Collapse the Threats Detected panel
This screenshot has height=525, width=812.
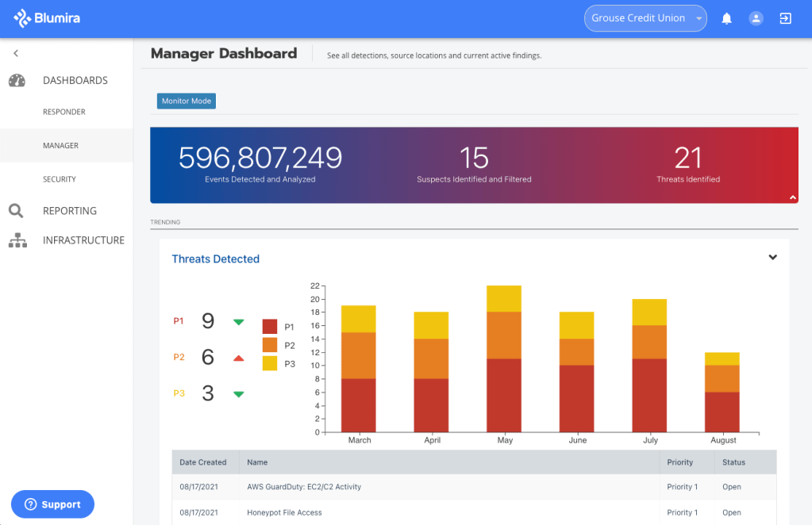[772, 257]
